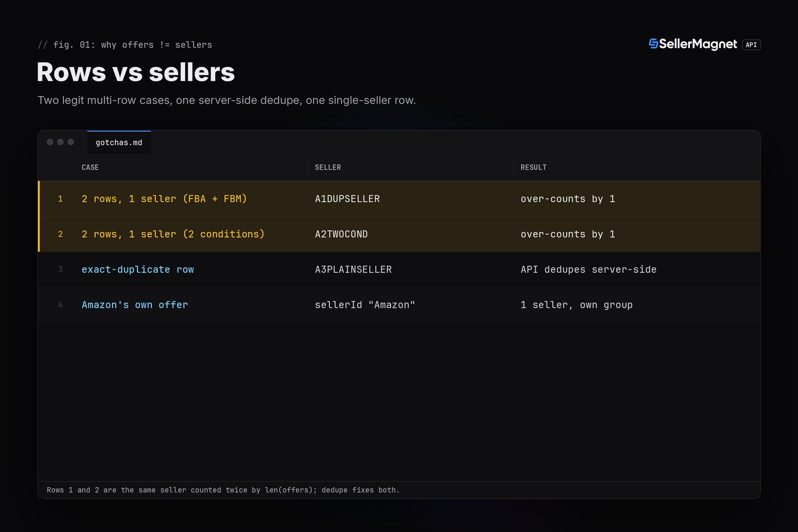The image size is (798, 532).
Task: Click the SELLER column header
Action: point(328,167)
